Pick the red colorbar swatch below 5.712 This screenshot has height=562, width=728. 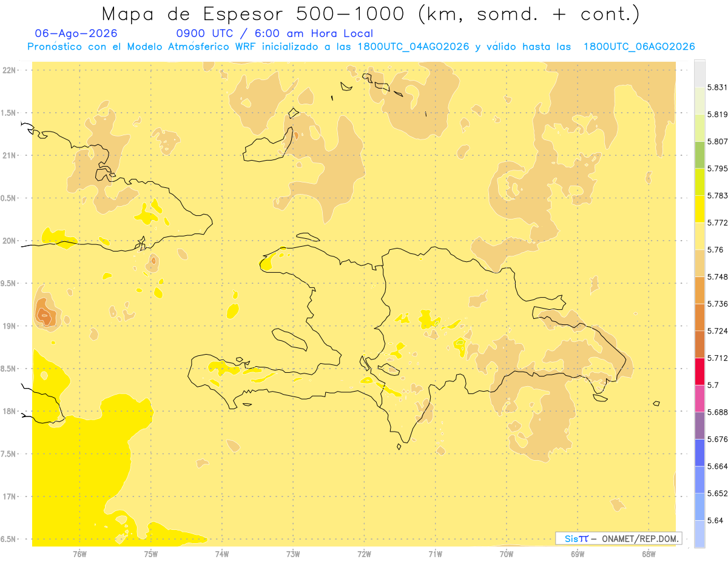point(699,371)
